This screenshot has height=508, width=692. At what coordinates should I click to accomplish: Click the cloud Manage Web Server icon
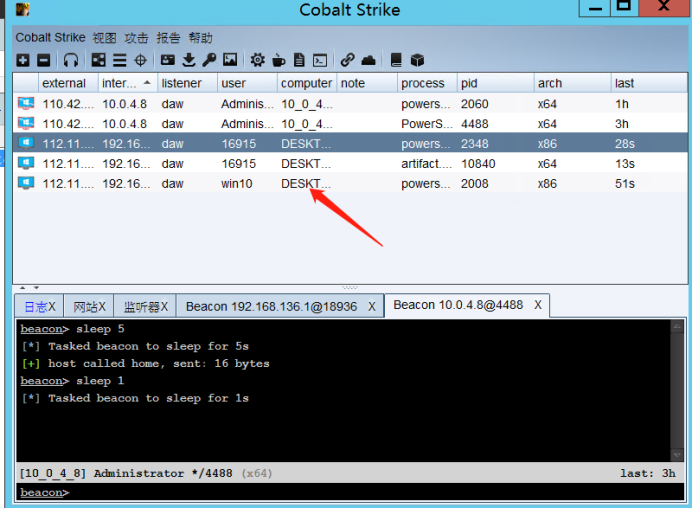368,60
